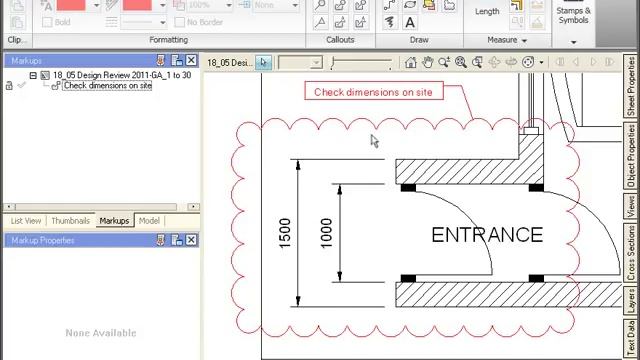Screen dimensions: 640x360
Task: Pin the Markup Properties panel
Action: [161, 240]
